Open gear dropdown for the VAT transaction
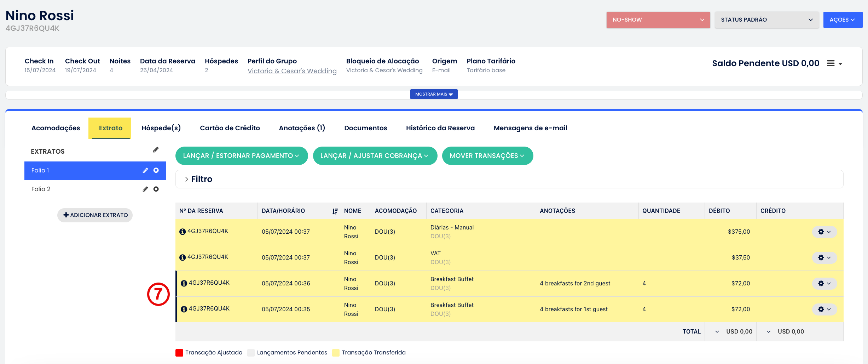 (x=824, y=257)
